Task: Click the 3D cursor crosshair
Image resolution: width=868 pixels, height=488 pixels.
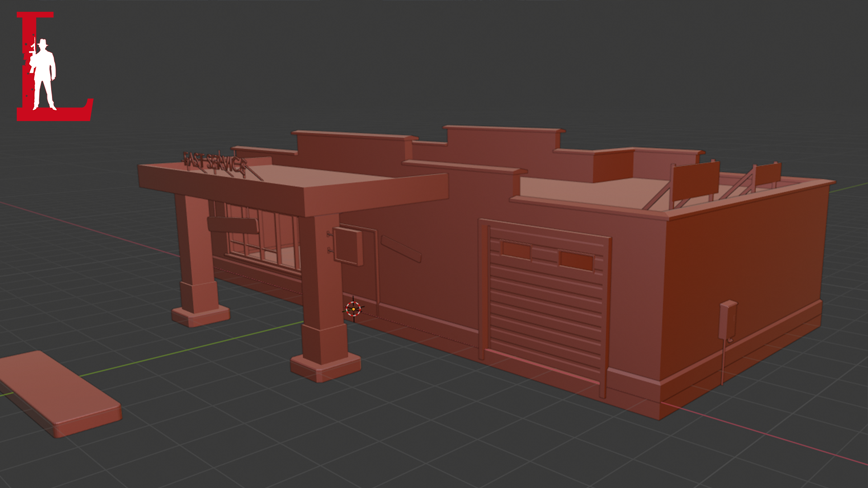Action: [353, 309]
